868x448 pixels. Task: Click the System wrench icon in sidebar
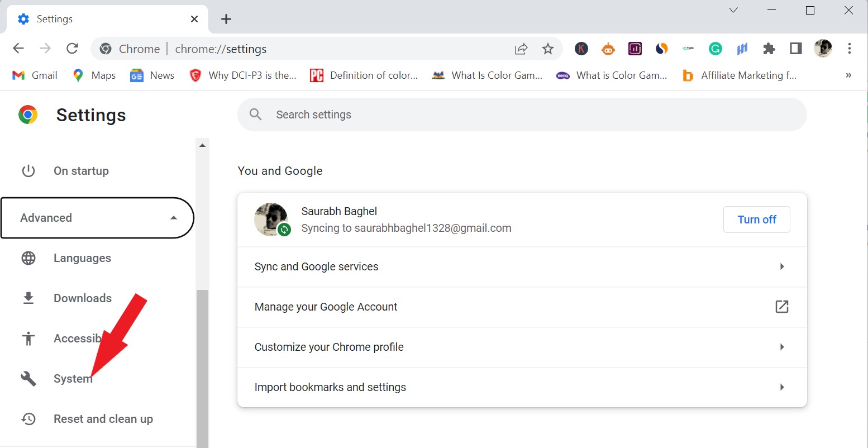28,378
